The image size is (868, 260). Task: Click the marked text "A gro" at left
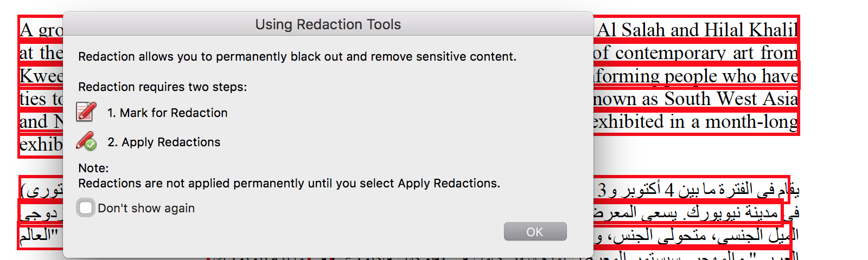tap(41, 30)
